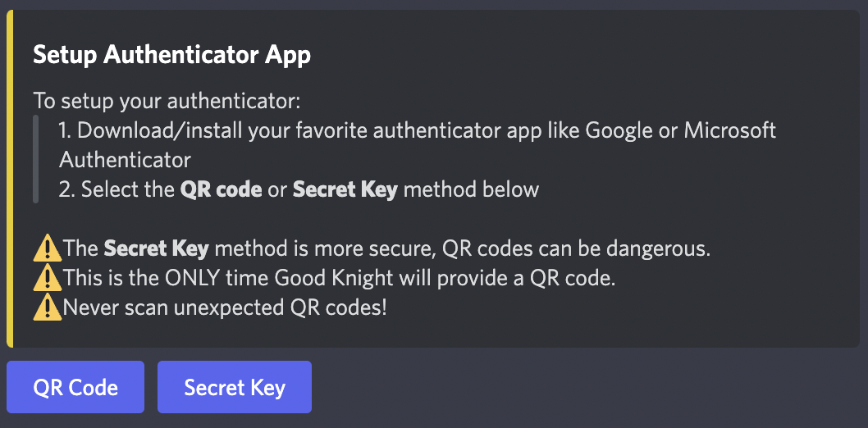Viewport: 868px width, 428px height.
Task: Click warning icon beside Never scan line
Action: point(47,308)
